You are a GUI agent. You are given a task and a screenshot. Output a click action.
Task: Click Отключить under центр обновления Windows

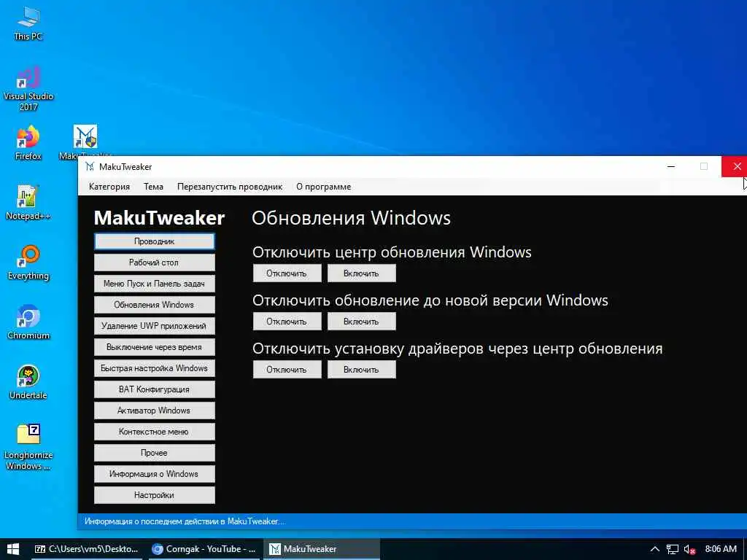coord(287,273)
